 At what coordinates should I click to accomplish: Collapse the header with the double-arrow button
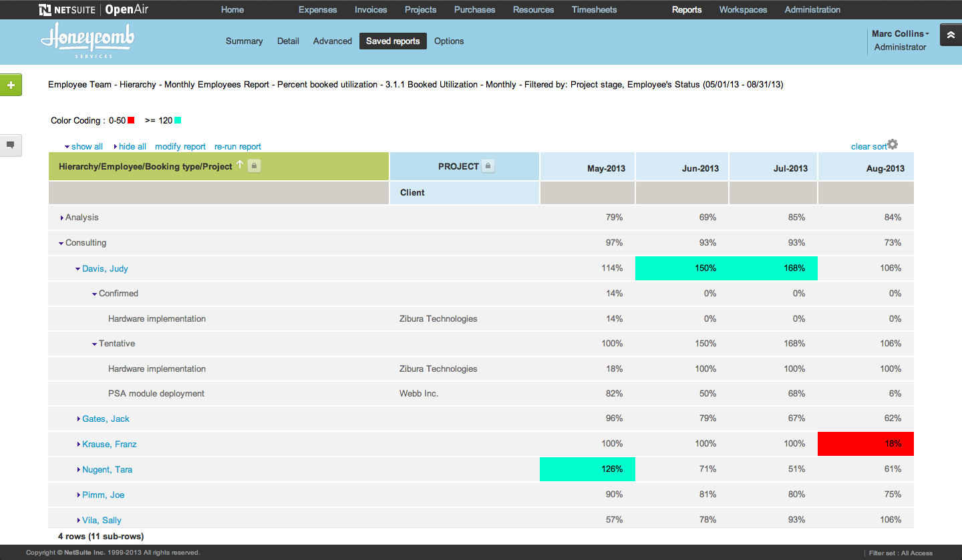tap(951, 34)
